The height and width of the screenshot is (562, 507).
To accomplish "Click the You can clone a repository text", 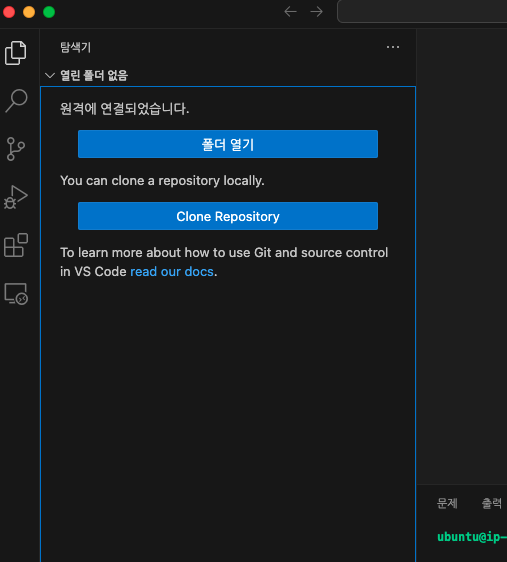I will click(162, 181).
